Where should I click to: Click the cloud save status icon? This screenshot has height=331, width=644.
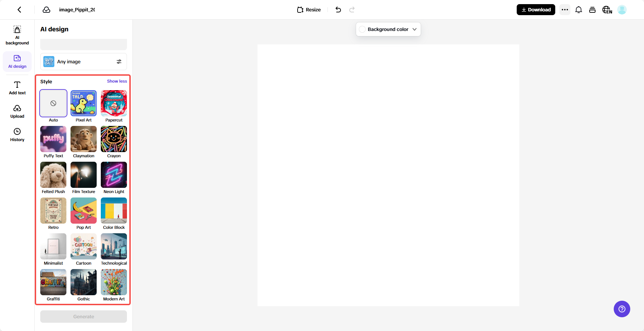pyautogui.click(x=46, y=10)
